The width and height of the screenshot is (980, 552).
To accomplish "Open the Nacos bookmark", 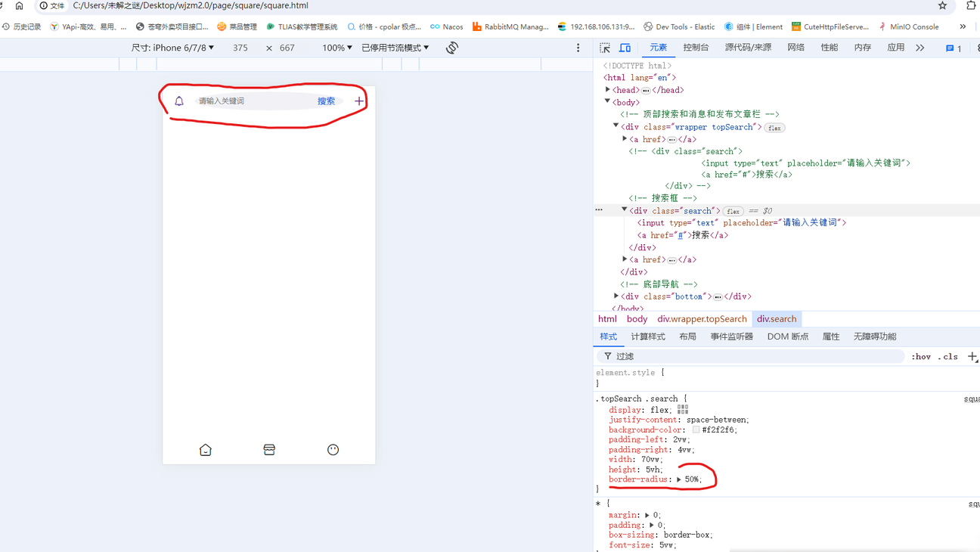I will (446, 26).
